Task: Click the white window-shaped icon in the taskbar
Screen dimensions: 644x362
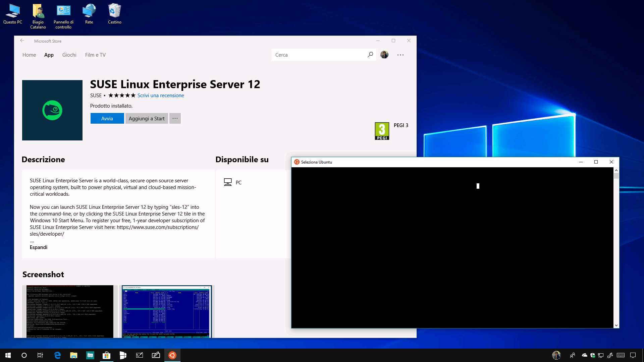Action: tap(123, 355)
